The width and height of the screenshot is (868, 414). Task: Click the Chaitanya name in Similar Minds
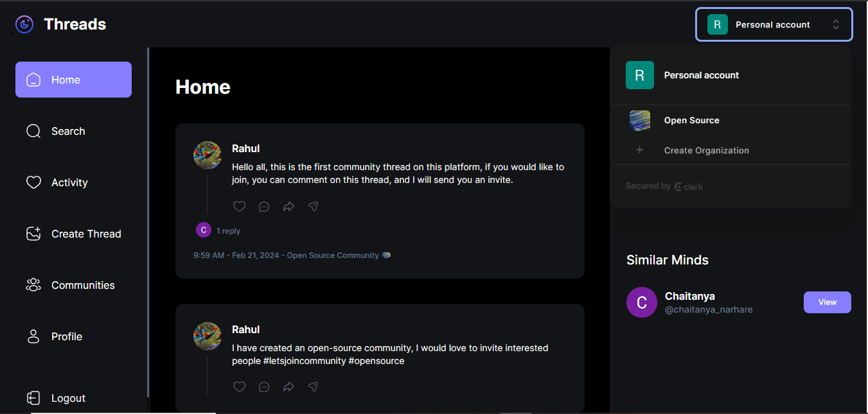pyautogui.click(x=690, y=296)
